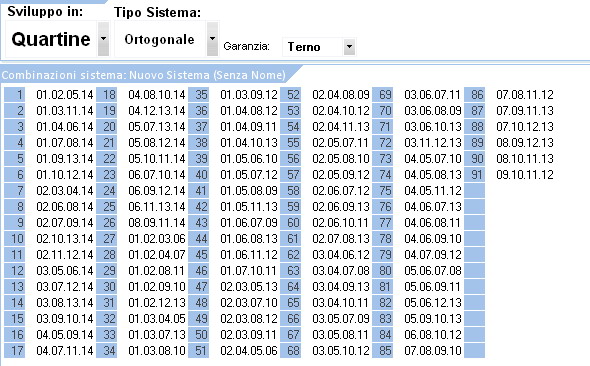The width and height of the screenshot is (590, 366).
Task: Select row number 52 cell
Action: coord(290,94)
